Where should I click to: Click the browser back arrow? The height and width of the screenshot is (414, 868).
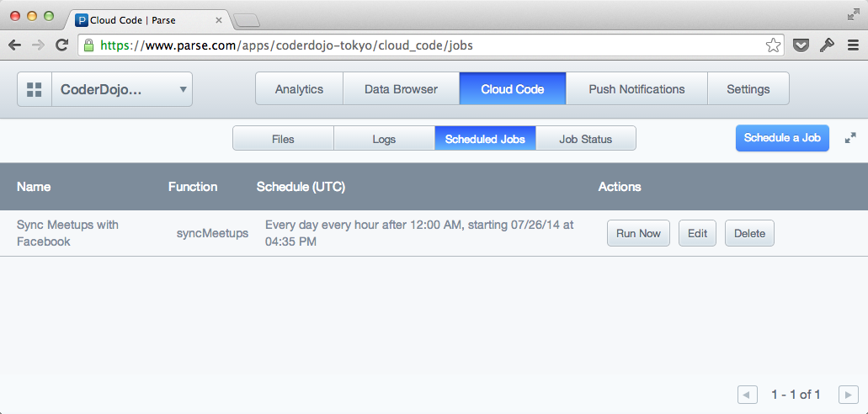click(x=15, y=45)
